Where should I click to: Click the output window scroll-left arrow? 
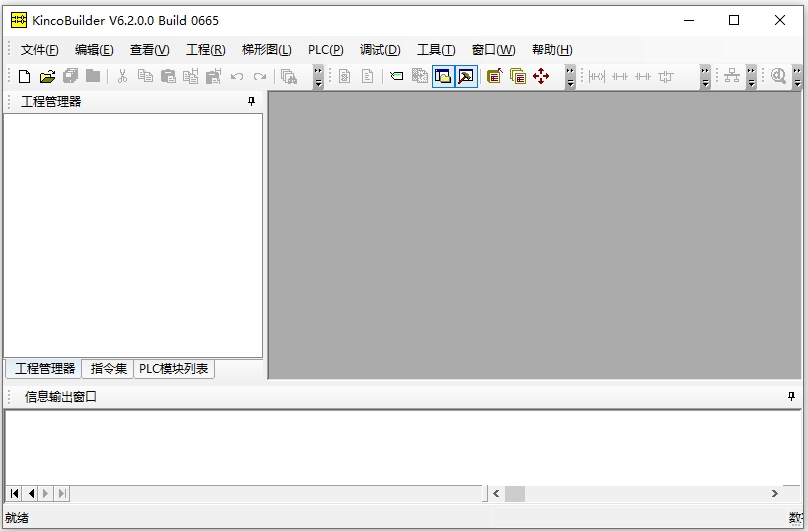click(496, 493)
